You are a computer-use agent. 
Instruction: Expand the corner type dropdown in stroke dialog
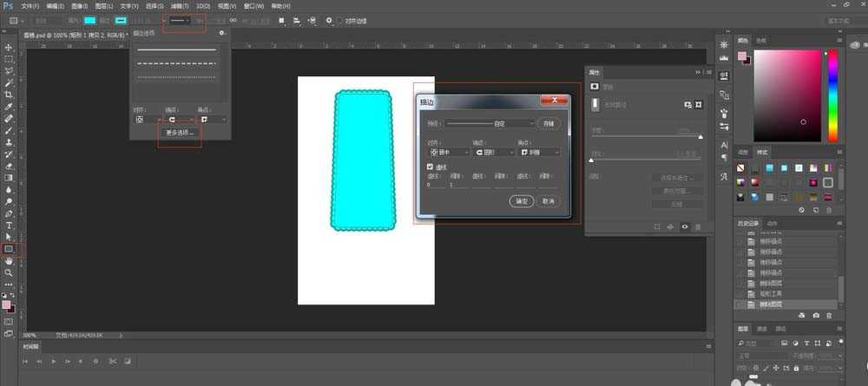pos(539,152)
